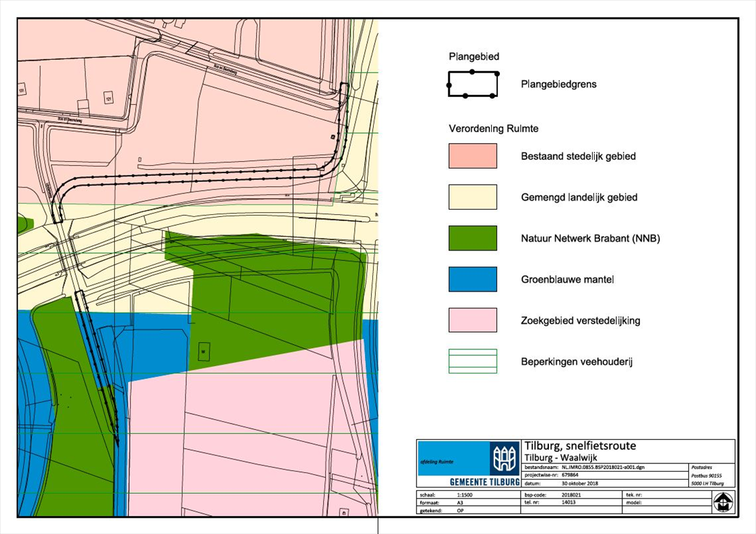Screen dimensions: 756x534
Task: Click the 'Verordening Ruimte' legend heading
Action: point(493,129)
